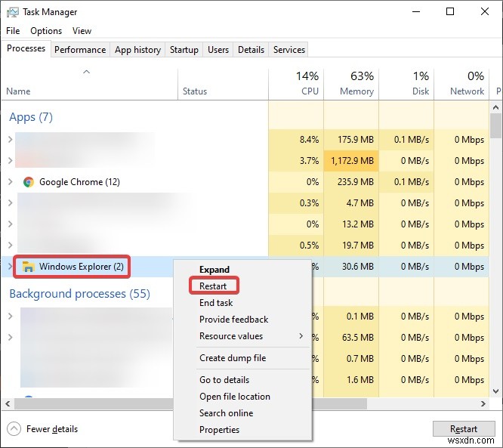Click the Fewer details arrow icon
Viewport: 503px width, 448px height.
coord(14,428)
